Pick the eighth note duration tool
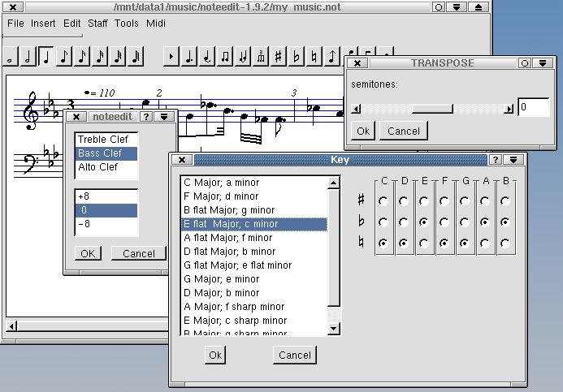 click(x=64, y=57)
